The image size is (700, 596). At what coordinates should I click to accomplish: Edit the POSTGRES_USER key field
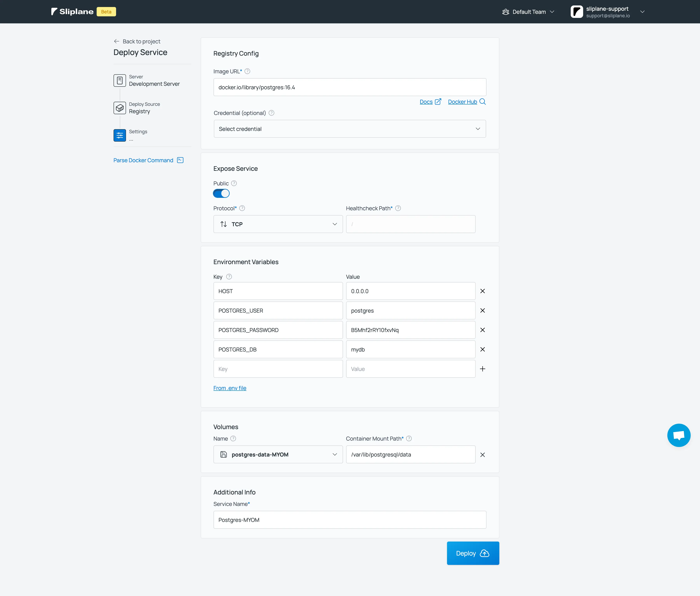pyautogui.click(x=278, y=310)
